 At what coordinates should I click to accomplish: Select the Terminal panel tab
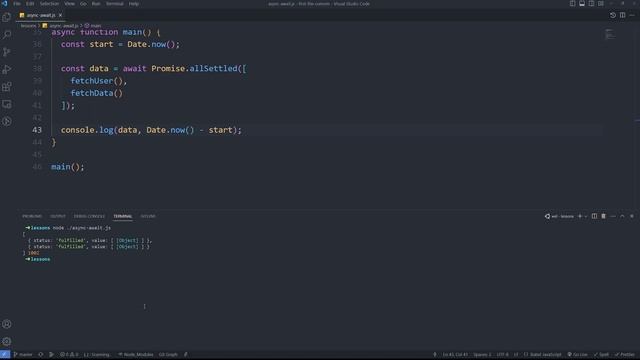tap(122, 216)
